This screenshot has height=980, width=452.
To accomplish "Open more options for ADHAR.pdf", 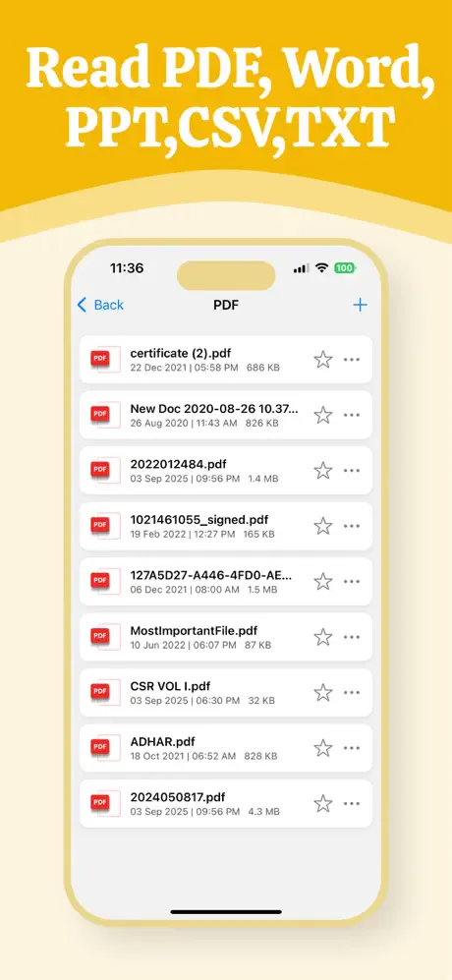I will pyautogui.click(x=352, y=748).
